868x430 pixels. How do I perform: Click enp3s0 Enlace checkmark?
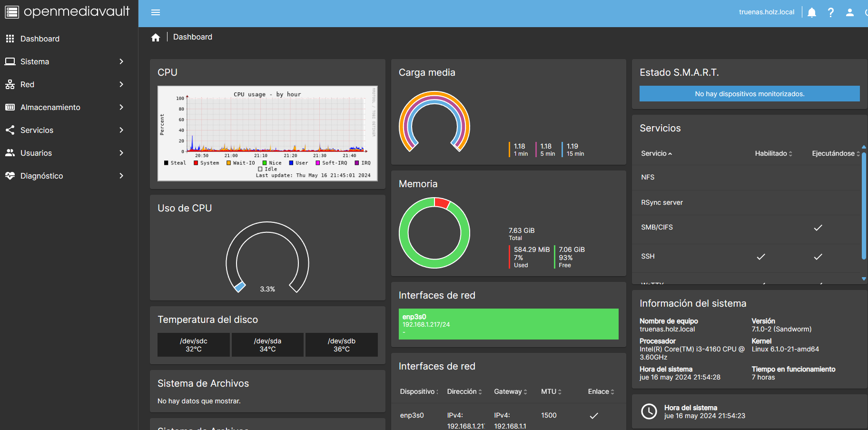coord(594,416)
